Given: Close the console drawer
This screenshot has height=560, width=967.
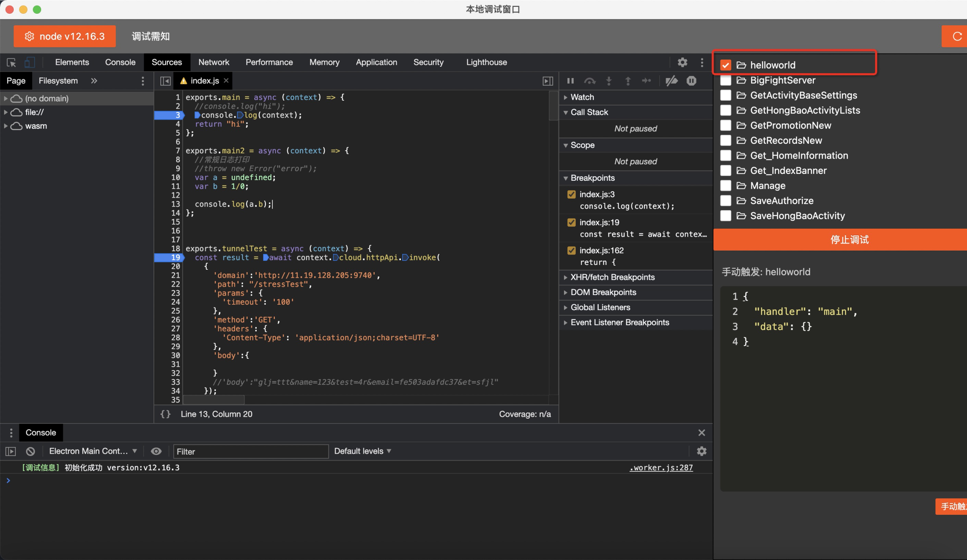Looking at the screenshot, I should pos(701,433).
